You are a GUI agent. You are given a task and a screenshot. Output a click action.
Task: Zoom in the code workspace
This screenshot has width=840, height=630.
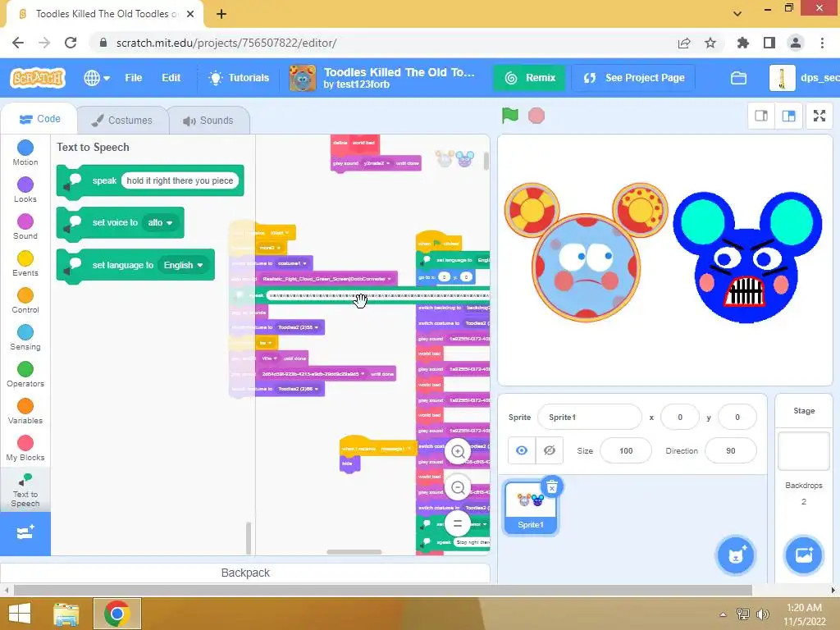tap(458, 451)
